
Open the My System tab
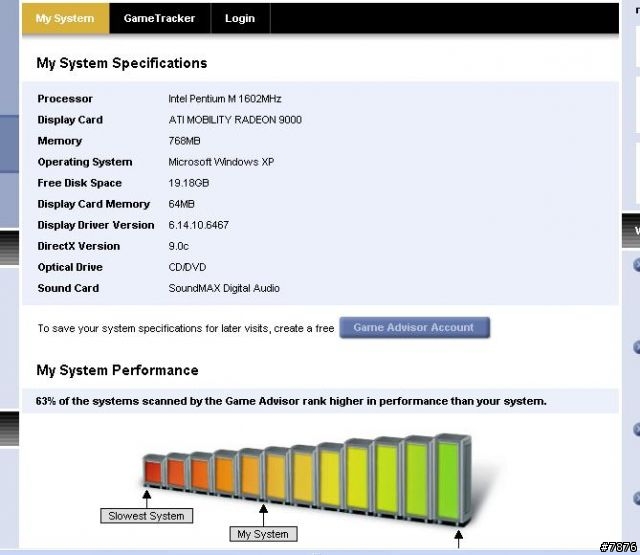click(x=66, y=18)
